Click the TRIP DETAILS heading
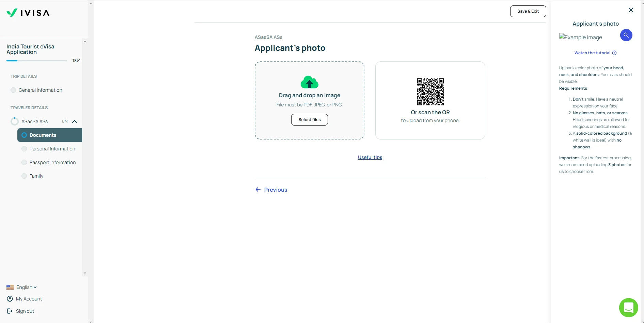 click(x=23, y=76)
